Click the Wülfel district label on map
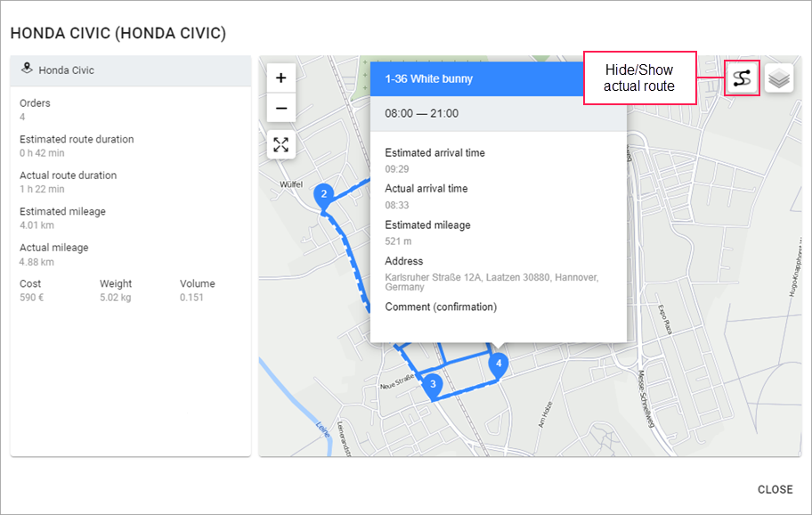Image resolution: width=812 pixels, height=515 pixels. 291,184
